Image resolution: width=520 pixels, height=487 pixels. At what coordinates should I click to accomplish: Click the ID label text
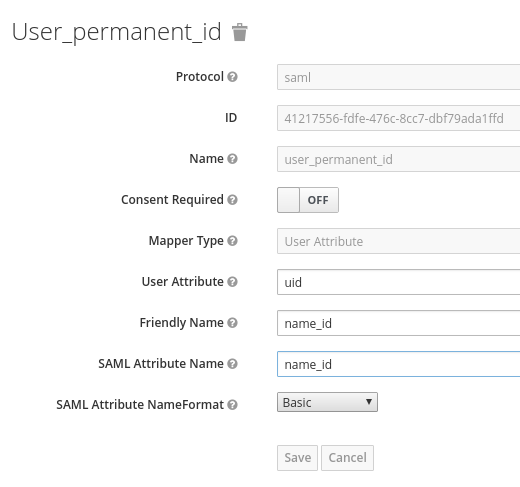pyautogui.click(x=231, y=118)
